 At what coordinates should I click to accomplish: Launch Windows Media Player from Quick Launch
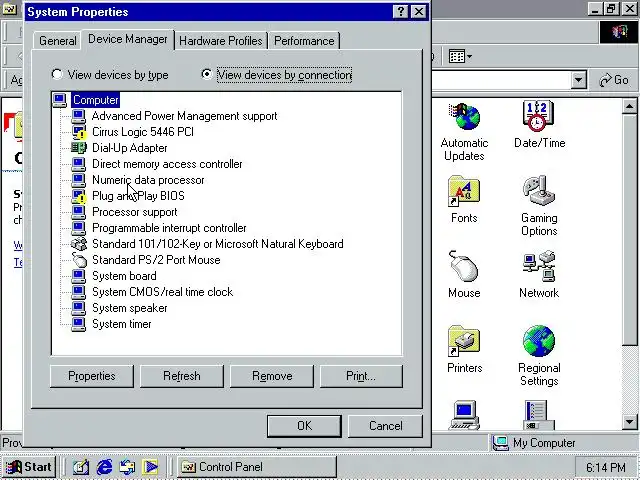[x=150, y=467]
